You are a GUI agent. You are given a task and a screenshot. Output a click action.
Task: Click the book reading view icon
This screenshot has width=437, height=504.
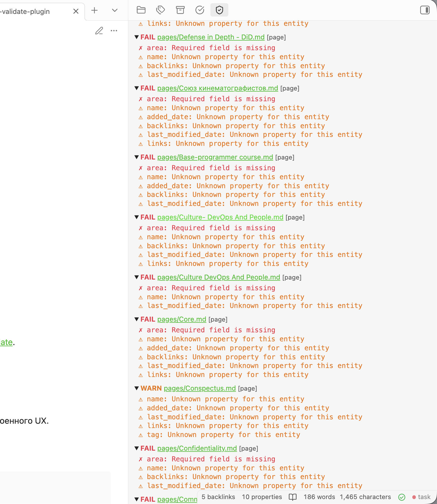pos(292,497)
